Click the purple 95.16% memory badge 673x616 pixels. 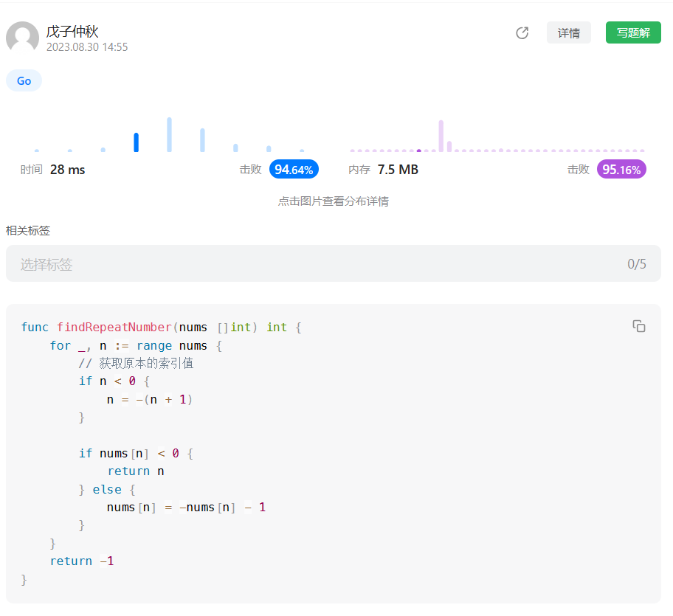click(x=621, y=170)
